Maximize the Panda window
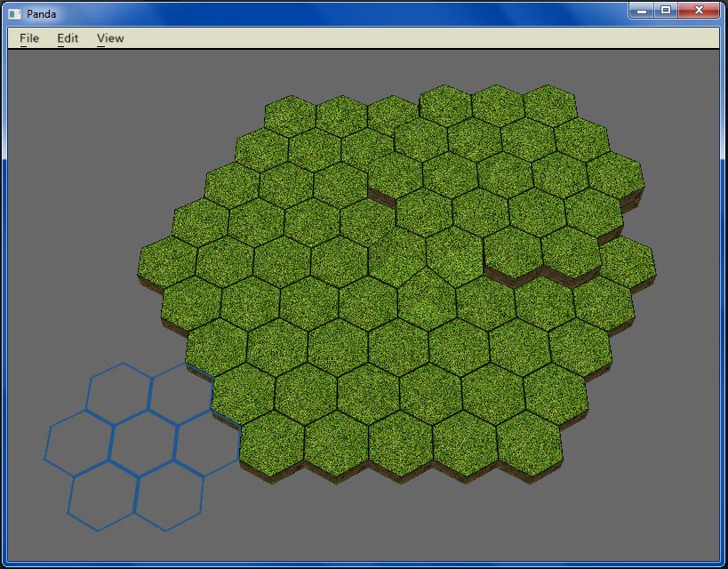This screenshot has height=569, width=728. pyautogui.click(x=666, y=10)
